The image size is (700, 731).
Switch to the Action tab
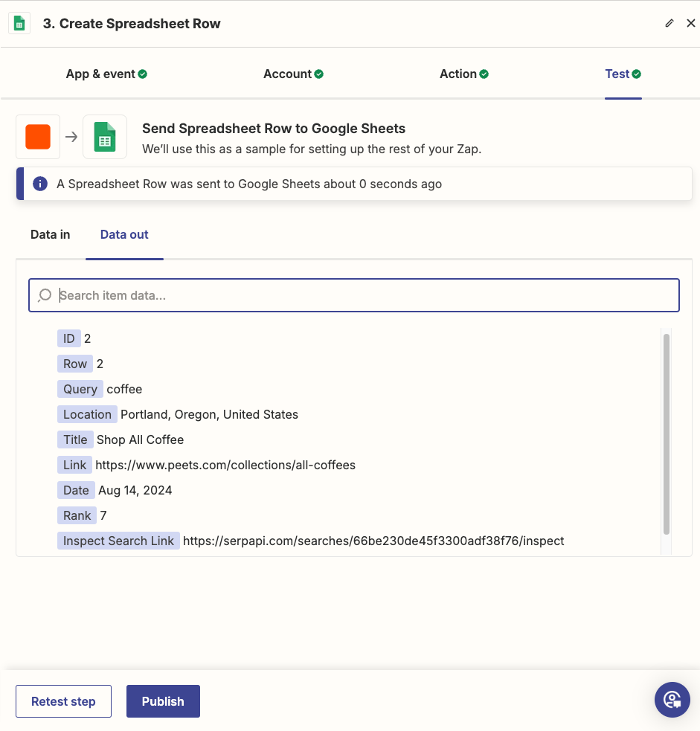(463, 74)
